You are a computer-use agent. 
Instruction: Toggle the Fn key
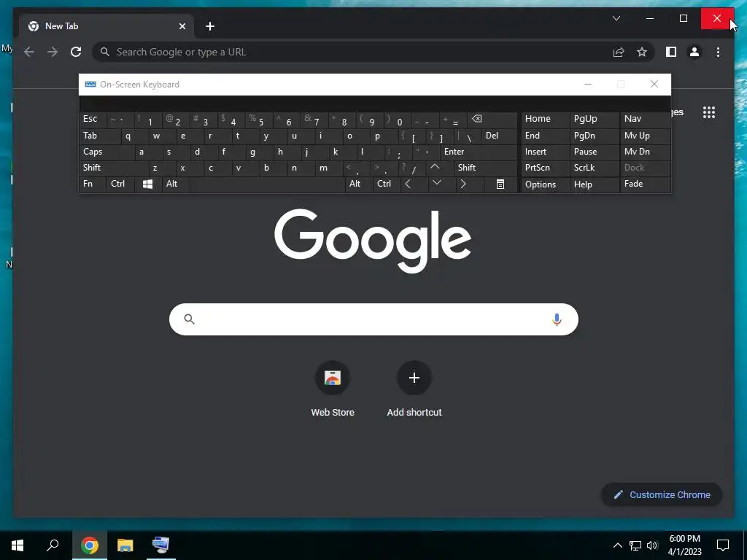[93, 184]
